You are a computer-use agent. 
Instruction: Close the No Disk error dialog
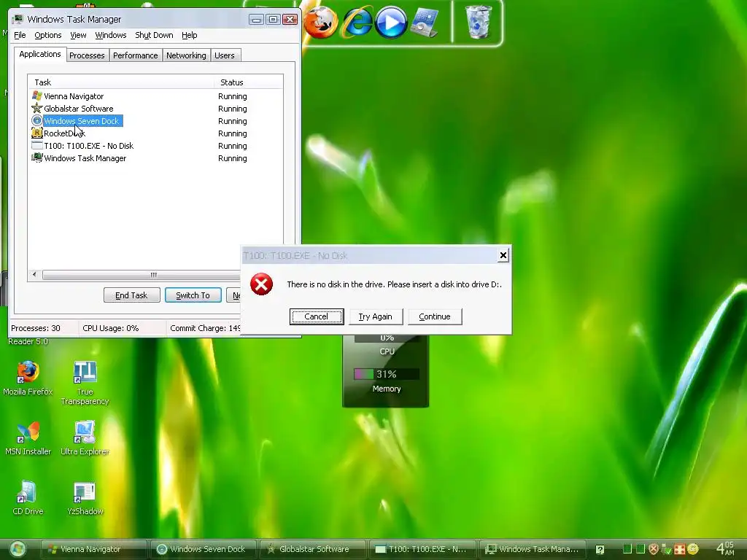click(503, 256)
